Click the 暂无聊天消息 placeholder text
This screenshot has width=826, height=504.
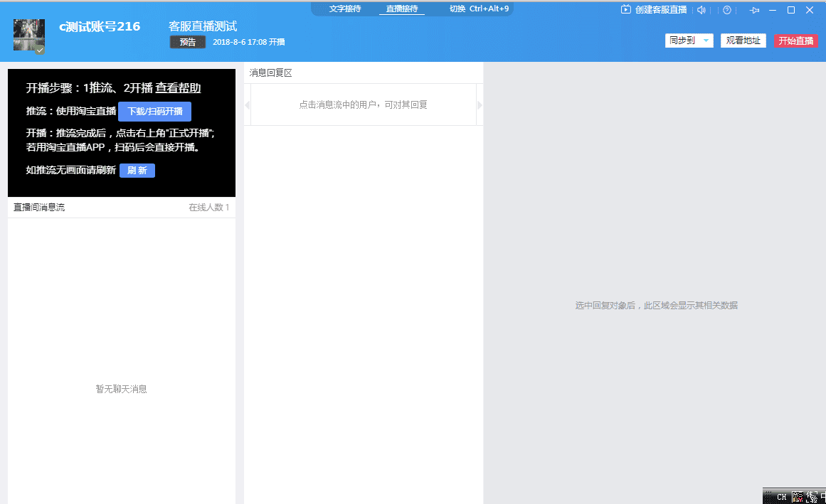coord(121,389)
